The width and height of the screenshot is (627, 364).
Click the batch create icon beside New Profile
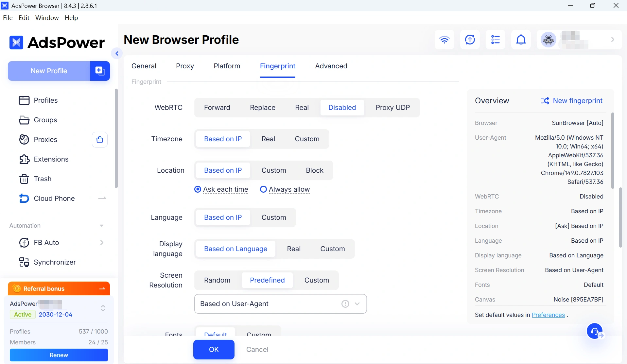pos(100,71)
